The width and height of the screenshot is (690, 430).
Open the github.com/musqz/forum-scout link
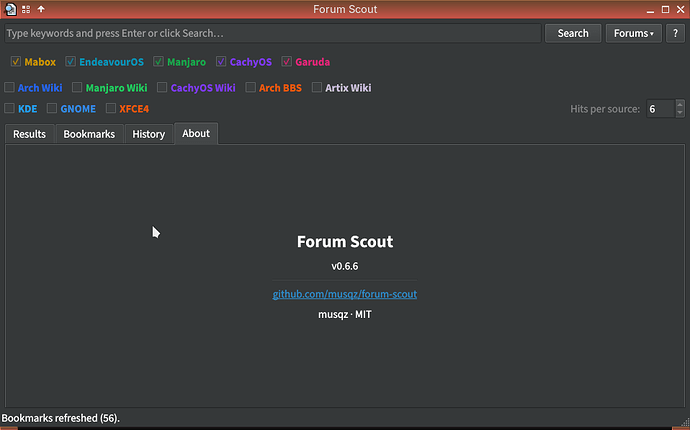pyautogui.click(x=345, y=294)
